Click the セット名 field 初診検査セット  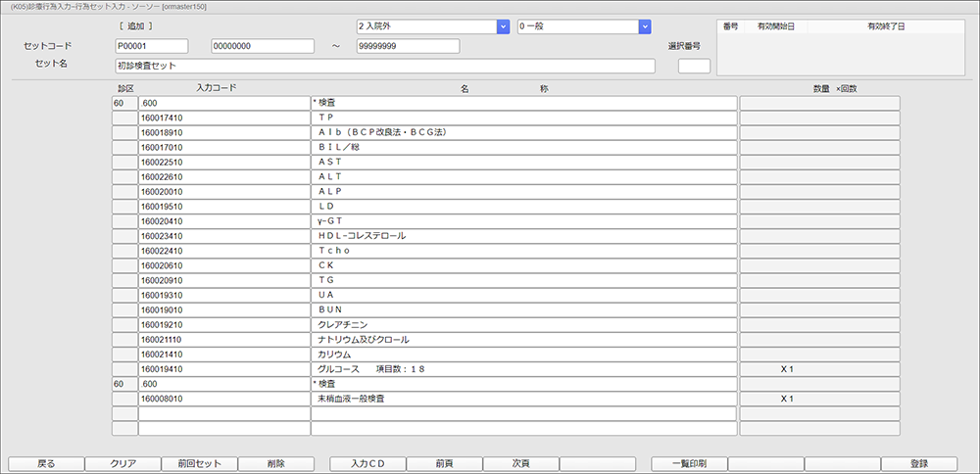pos(384,67)
